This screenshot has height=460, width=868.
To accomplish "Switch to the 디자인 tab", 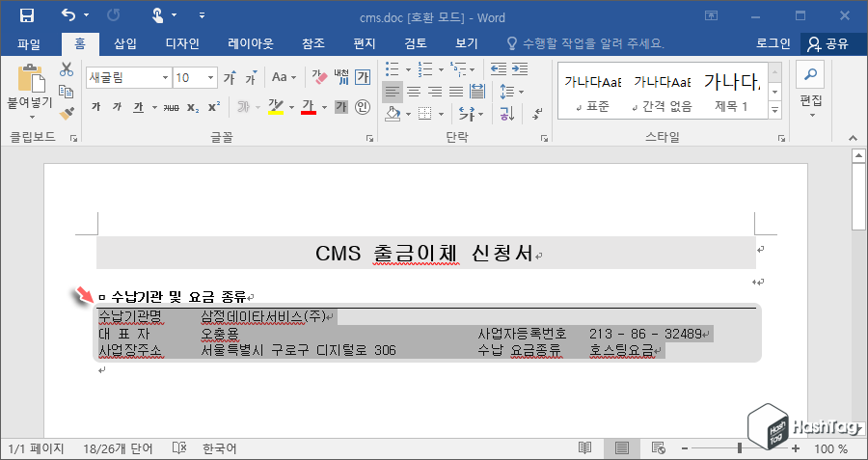I will pos(182,43).
